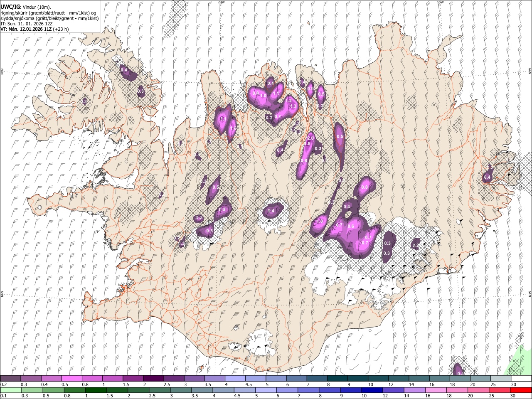Image resolution: width=532 pixels, height=399 pixels.
Task: Click the 66N latitude label on the left edge
Action: point(2,72)
